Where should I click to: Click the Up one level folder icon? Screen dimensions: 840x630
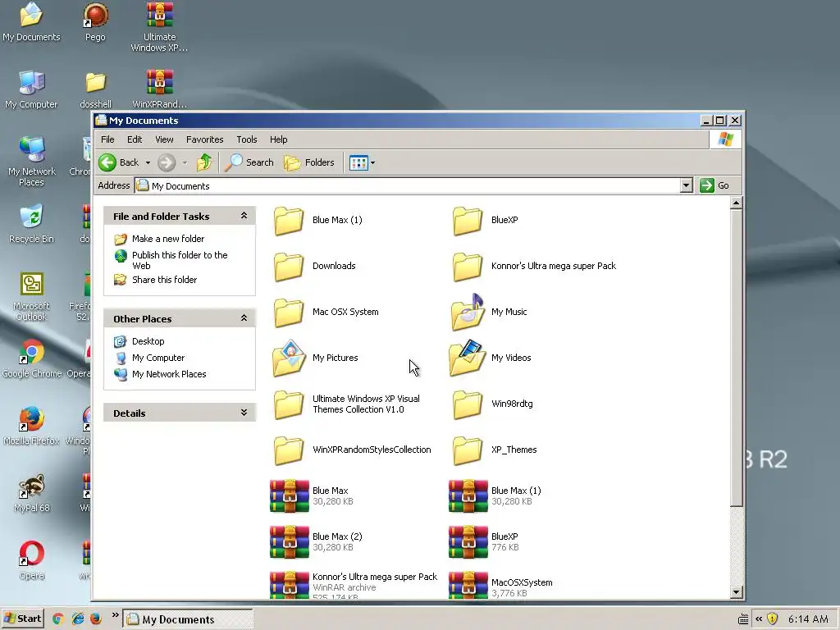point(204,162)
